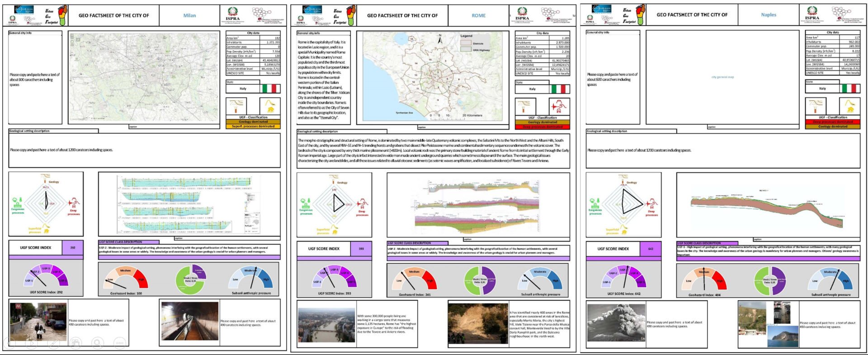Click the Urban Geo Footprint foot logo on Milan sheet
This screenshot has height=355, width=868.
coord(62,15)
